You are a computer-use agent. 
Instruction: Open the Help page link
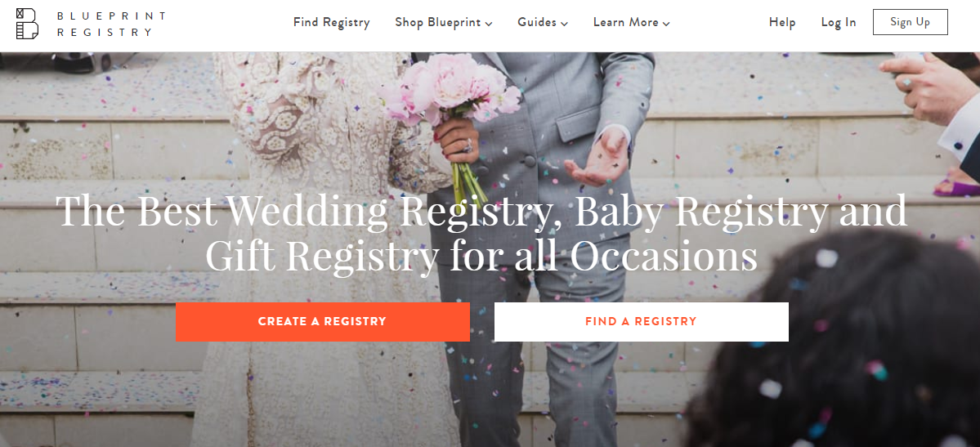point(782,23)
